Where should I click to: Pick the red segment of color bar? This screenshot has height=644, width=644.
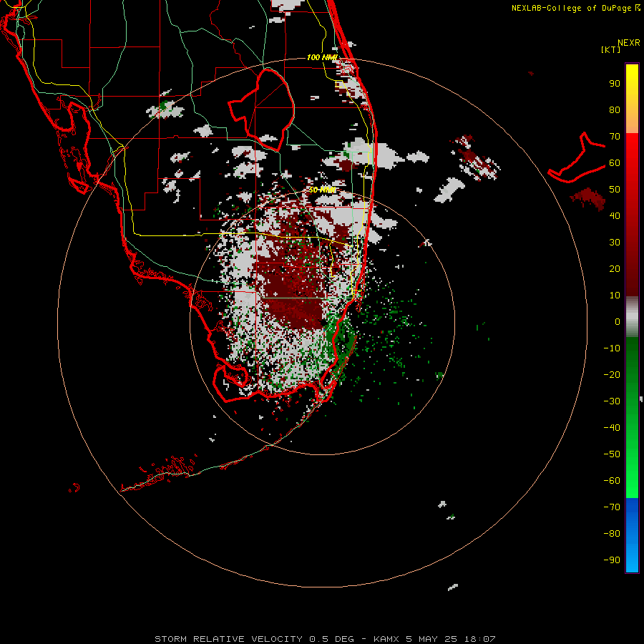[632, 215]
